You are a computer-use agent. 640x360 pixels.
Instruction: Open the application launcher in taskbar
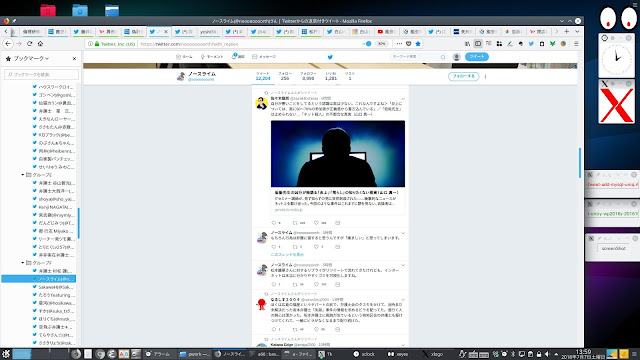click(x=6, y=354)
